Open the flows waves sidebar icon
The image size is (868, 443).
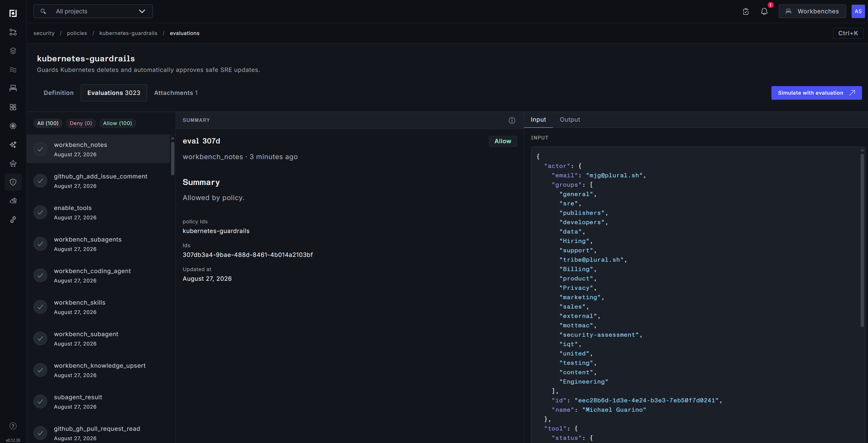13,70
